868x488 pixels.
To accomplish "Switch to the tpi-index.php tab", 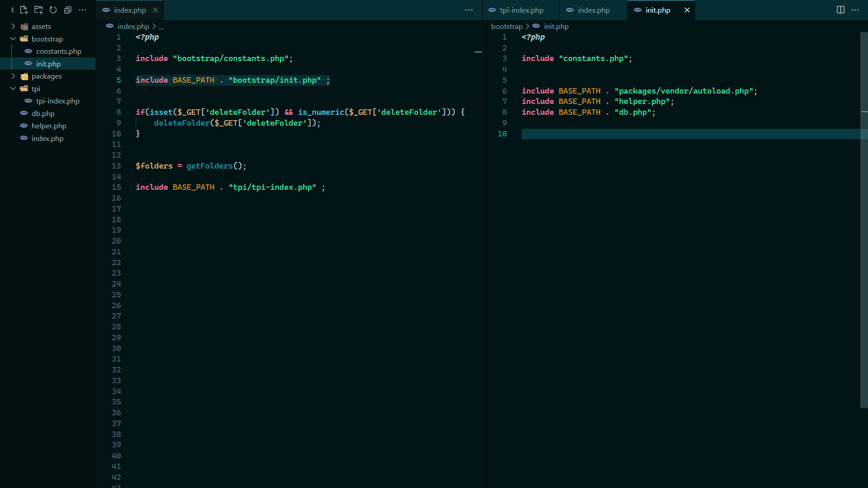I will (x=521, y=10).
